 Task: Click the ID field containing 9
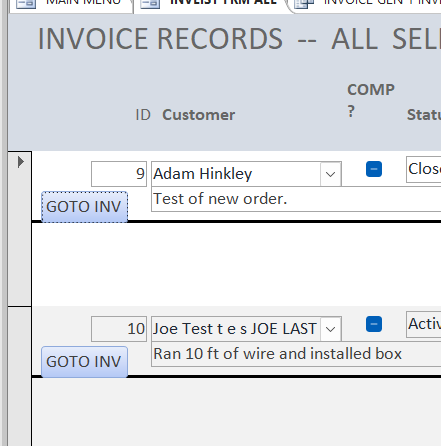pyautogui.click(x=119, y=174)
